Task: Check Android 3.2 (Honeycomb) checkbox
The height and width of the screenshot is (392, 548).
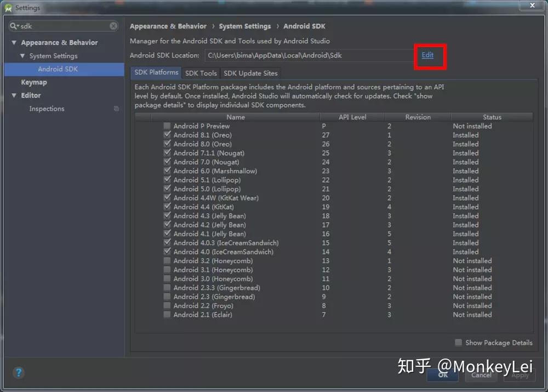Action: (x=167, y=260)
